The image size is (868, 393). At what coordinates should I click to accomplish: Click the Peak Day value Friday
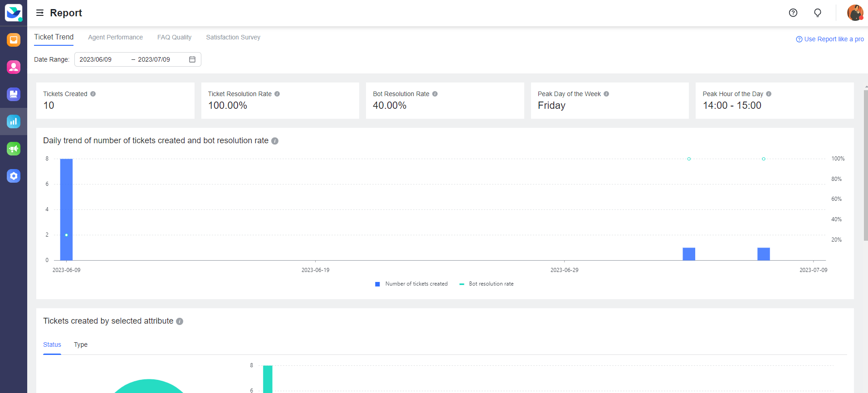tap(551, 106)
